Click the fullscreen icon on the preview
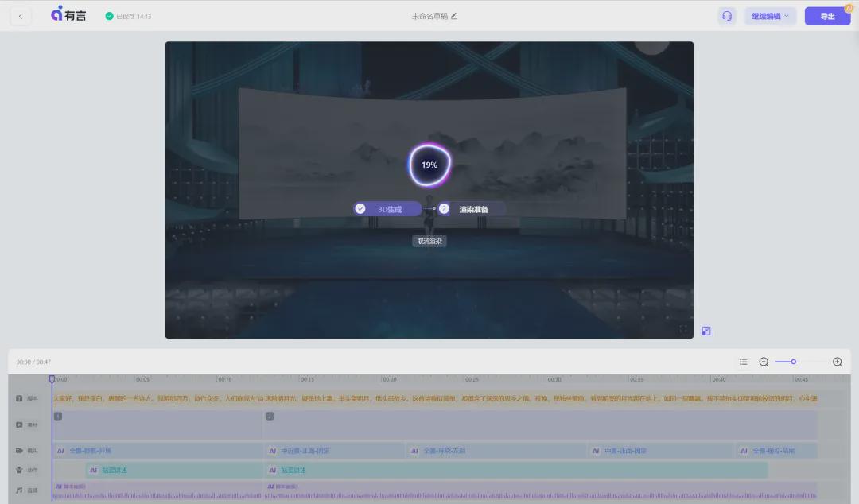859x504 pixels. (682, 328)
